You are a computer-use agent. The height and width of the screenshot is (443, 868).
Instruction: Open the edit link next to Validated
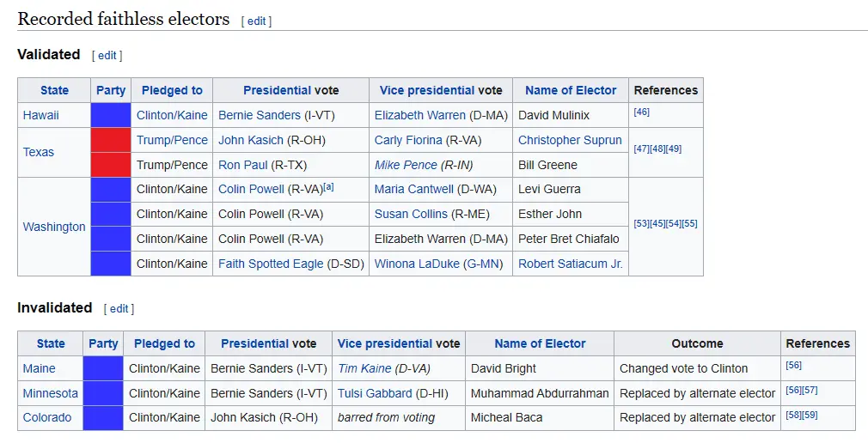(x=107, y=56)
